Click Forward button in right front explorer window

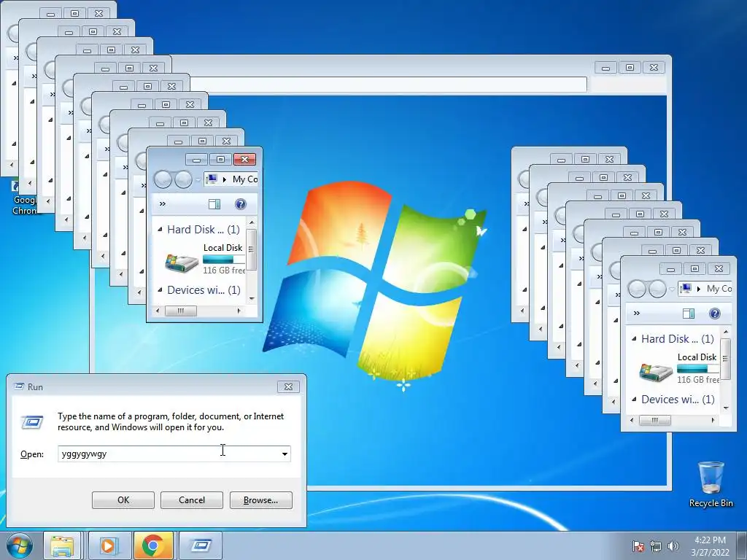coord(657,289)
